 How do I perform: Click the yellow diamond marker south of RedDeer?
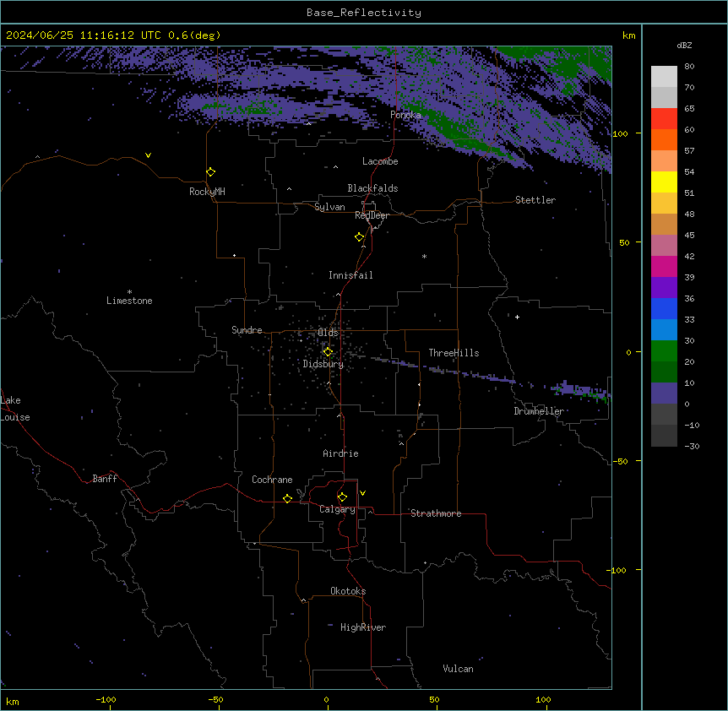click(360, 237)
